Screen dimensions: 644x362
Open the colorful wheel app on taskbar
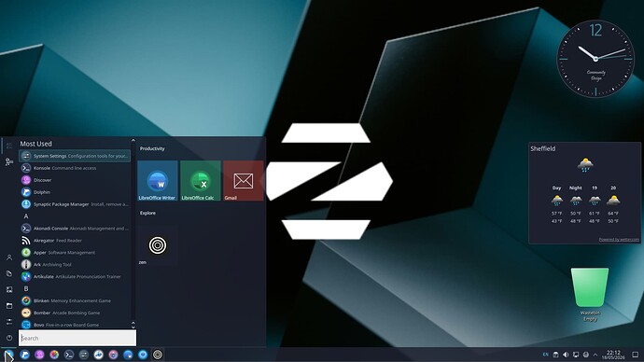coord(54,355)
